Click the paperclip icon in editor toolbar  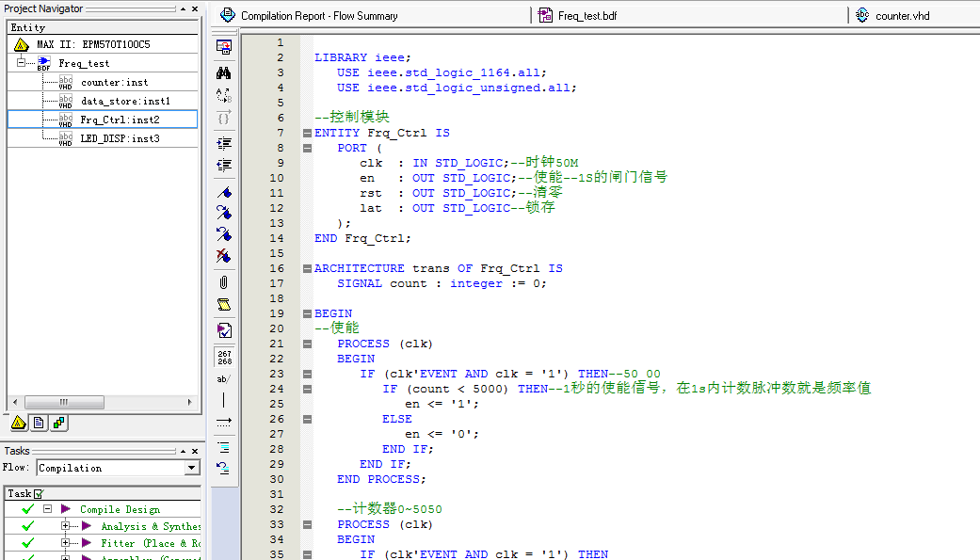[224, 281]
